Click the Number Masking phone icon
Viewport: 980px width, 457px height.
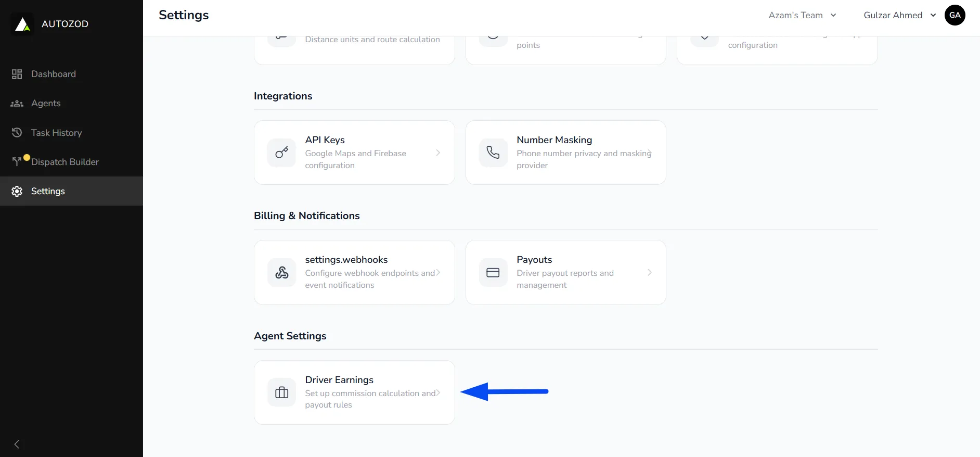(493, 153)
